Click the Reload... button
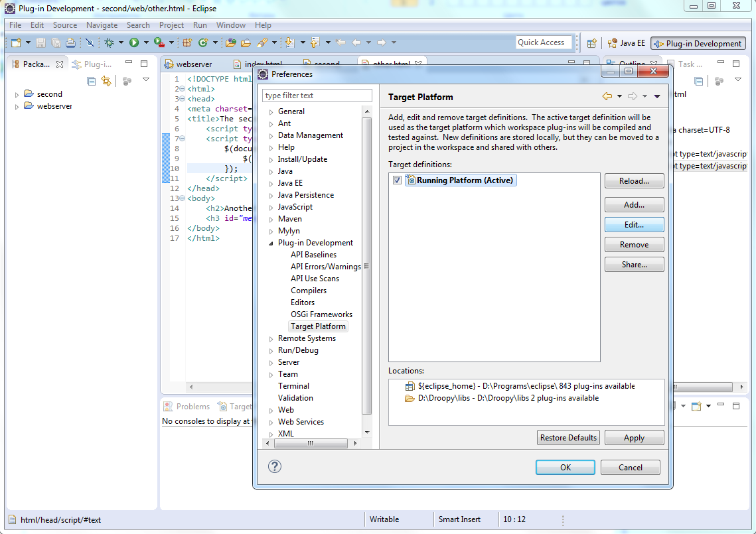Viewport: 756px width, 534px height. (634, 180)
